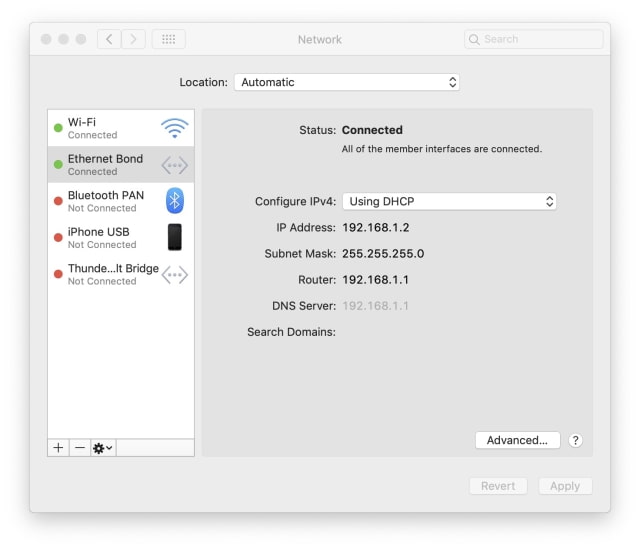Click the Thunderbolt Bridge arrows icon
Screen dimensions: 640x549
pos(174,274)
